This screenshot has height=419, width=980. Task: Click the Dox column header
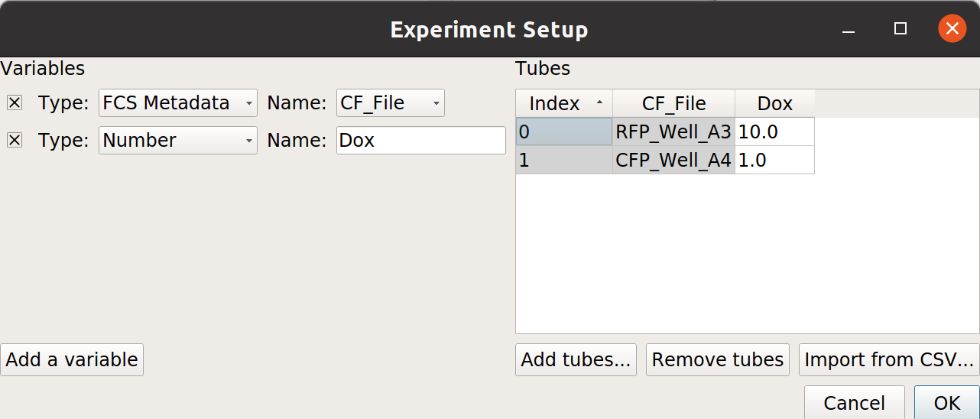pos(775,103)
